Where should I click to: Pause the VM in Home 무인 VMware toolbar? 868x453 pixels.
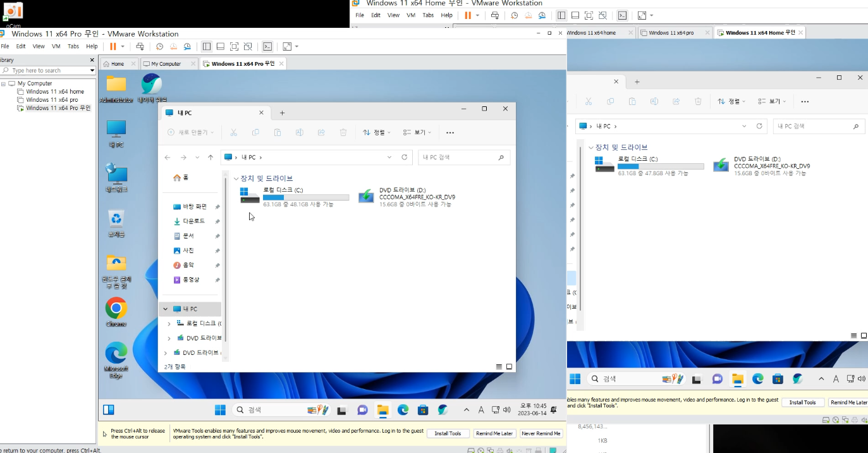468,15
